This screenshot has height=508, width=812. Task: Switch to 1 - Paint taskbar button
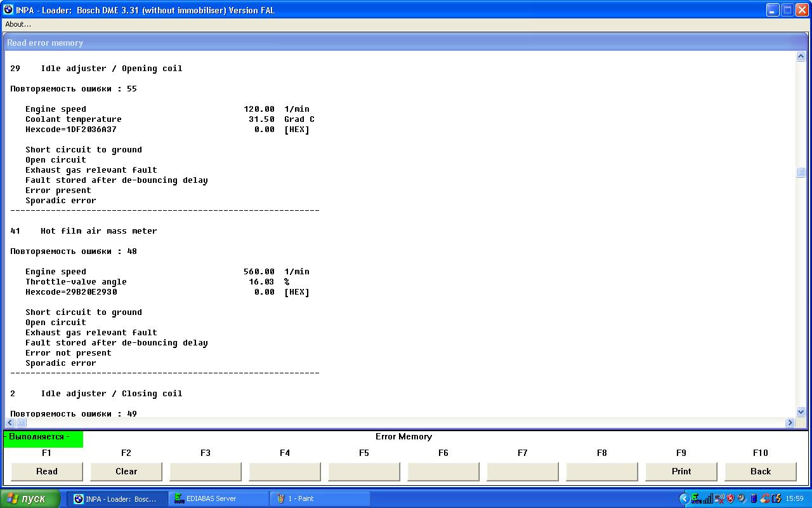click(x=320, y=498)
